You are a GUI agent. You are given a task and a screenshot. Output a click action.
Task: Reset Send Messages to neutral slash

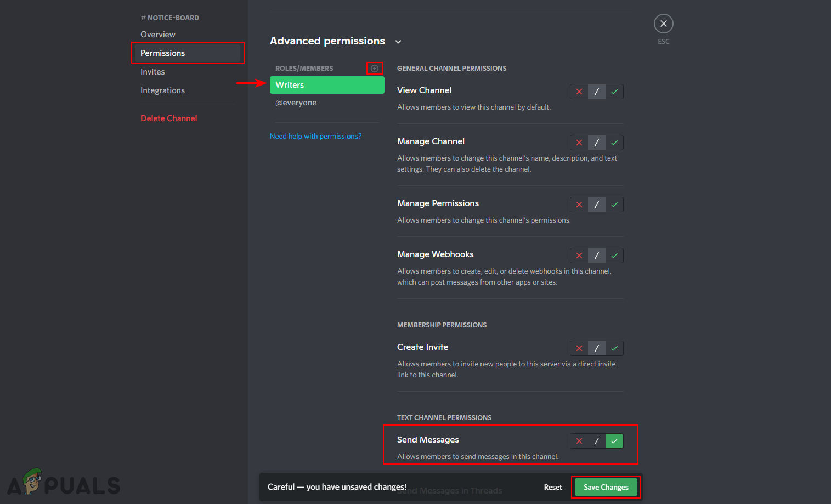[597, 441]
